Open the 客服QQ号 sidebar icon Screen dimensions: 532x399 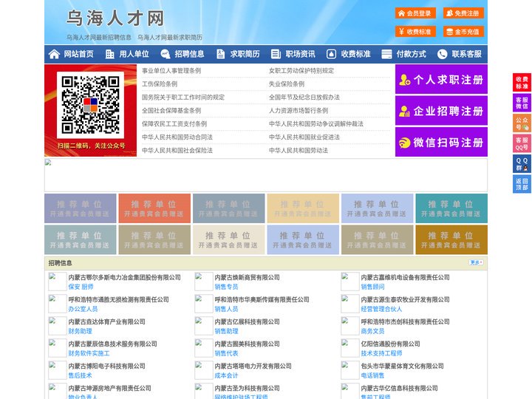pos(522,143)
